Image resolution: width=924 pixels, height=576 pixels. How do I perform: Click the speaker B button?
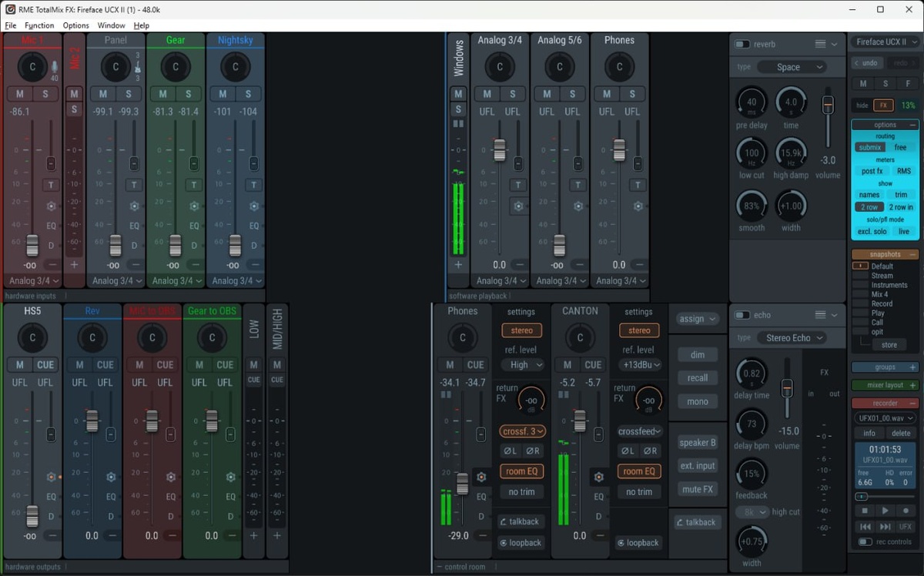tap(698, 443)
